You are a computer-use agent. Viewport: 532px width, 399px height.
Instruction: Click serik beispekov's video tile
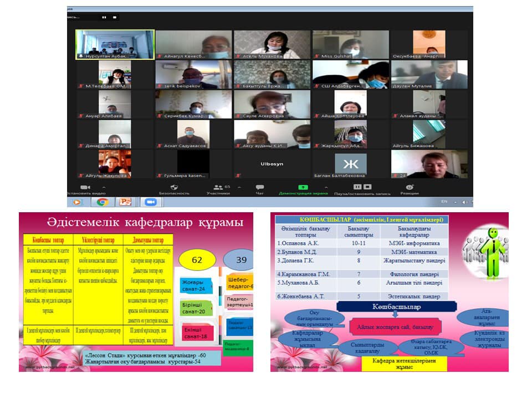pos(193,74)
